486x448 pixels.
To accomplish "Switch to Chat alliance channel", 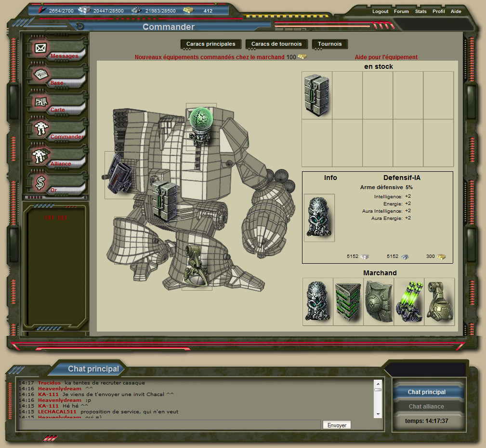I will [x=426, y=407].
